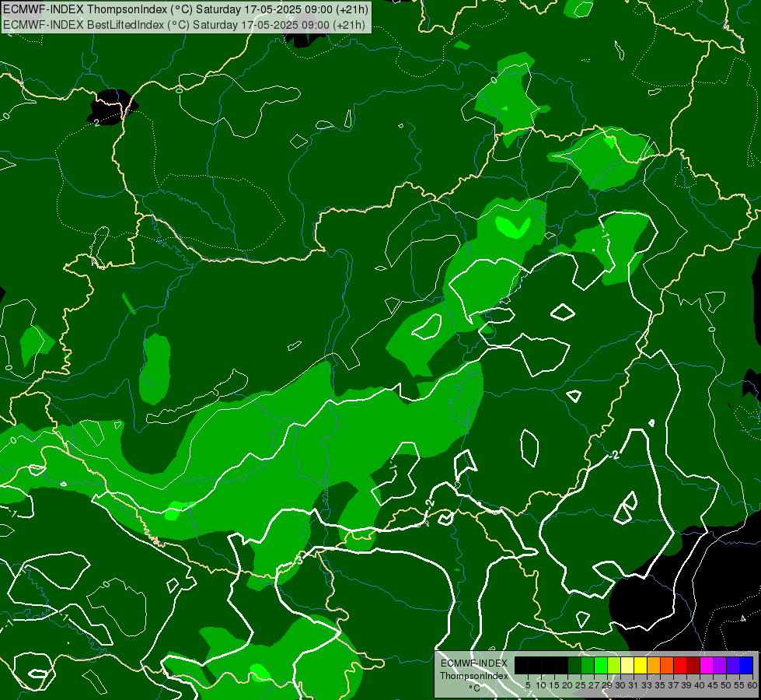Click the legend scale value '39'
Screen dimensions: 761x700
pyautogui.click(x=686, y=685)
